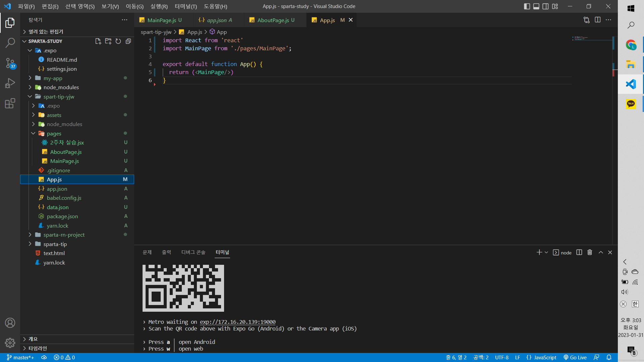
Task: Toggle secondary side bar visibility
Action: tap(546, 6)
